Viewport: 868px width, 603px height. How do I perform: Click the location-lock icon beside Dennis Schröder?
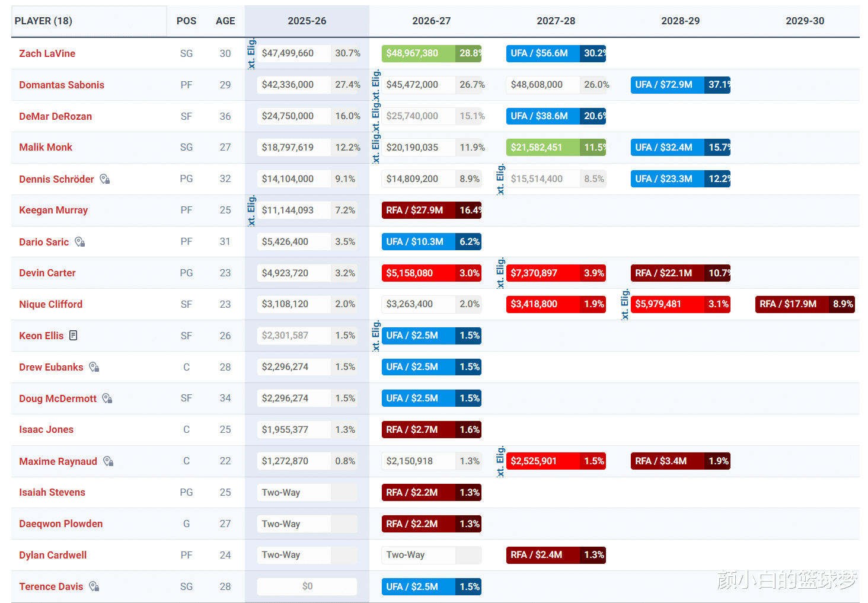[x=105, y=179]
